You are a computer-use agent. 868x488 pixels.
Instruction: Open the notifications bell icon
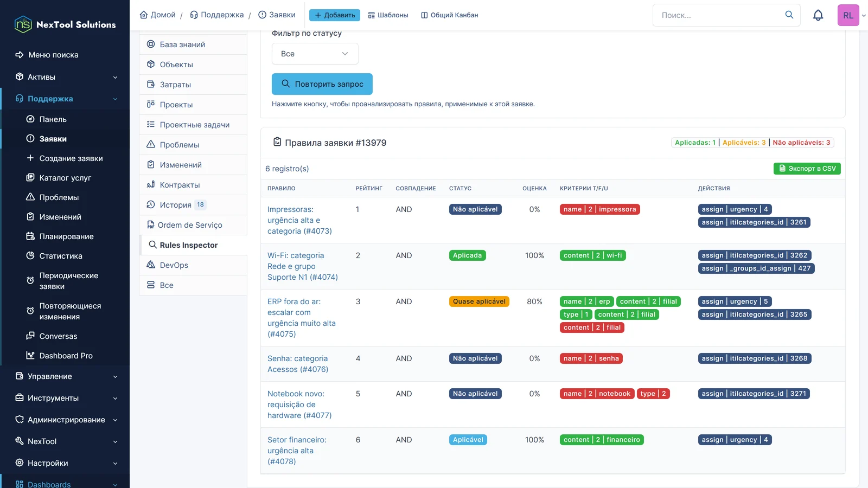[x=818, y=15]
